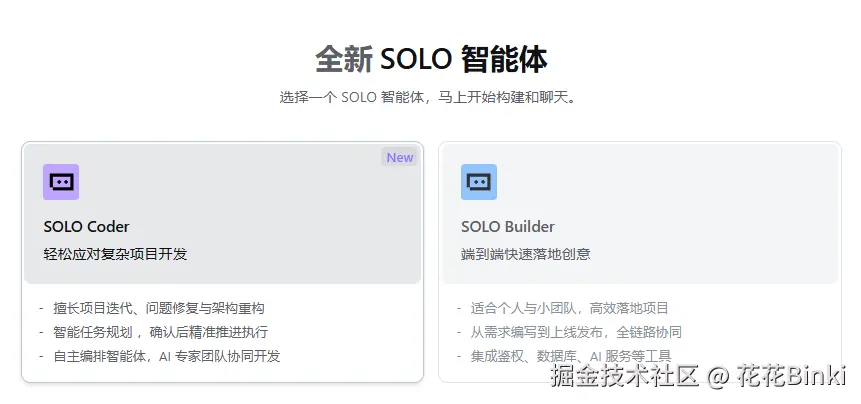The image size is (861, 404).
Task: Click the New badge on SOLO Coder
Action: [x=400, y=158]
